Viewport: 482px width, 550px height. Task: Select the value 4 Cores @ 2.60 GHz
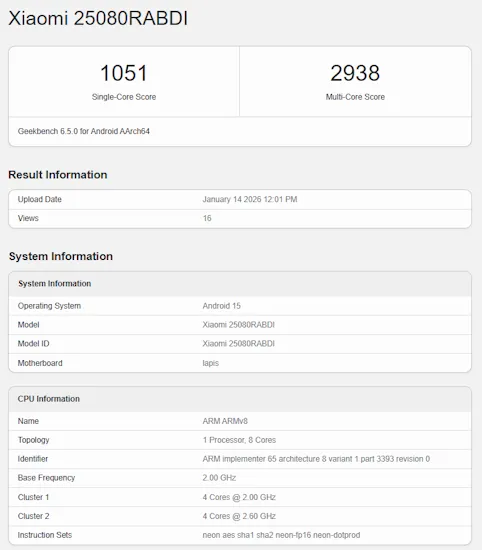[x=239, y=516]
